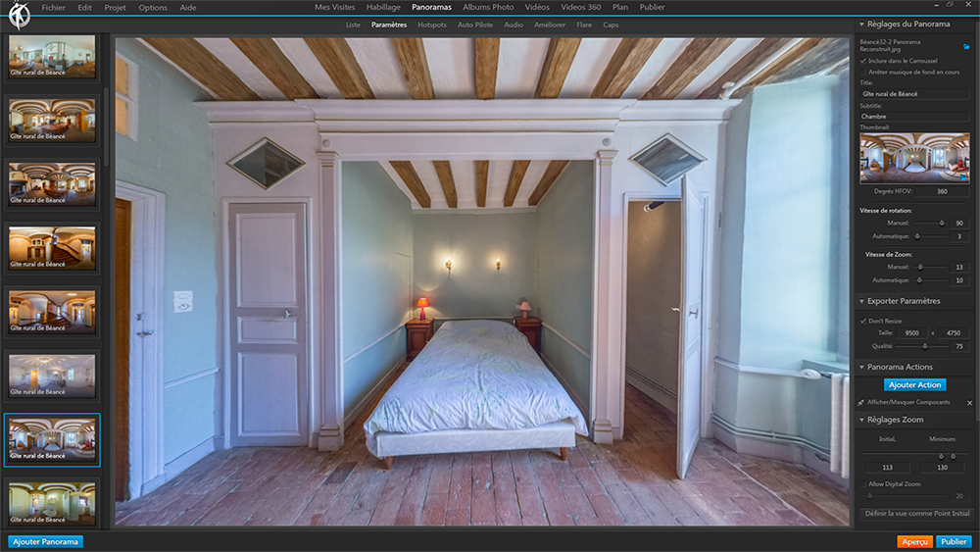Select the highlighted bedroom panorama thumbnail in the list

click(x=52, y=439)
